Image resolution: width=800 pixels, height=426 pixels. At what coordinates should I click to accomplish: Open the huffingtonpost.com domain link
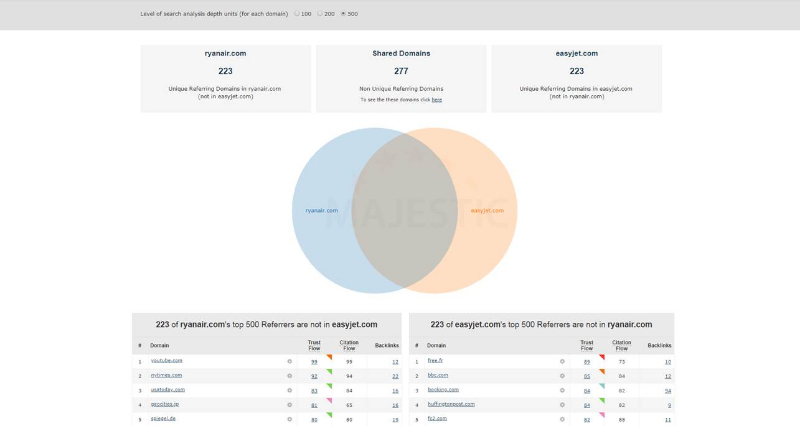pyautogui.click(x=451, y=404)
